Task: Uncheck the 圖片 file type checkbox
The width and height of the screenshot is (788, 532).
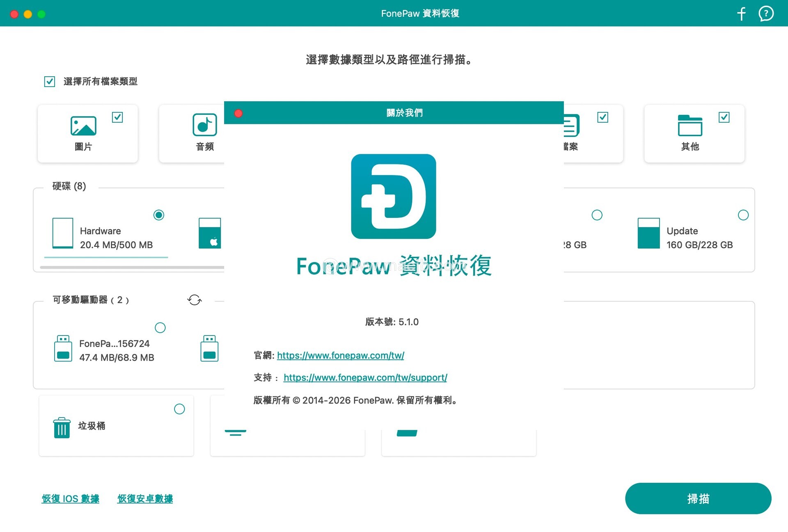Action: 117,117
